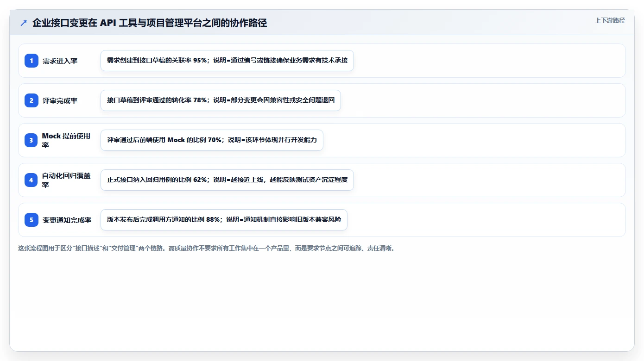Open the 关联率 95% description box
The image size is (644, 361).
pos(227,61)
